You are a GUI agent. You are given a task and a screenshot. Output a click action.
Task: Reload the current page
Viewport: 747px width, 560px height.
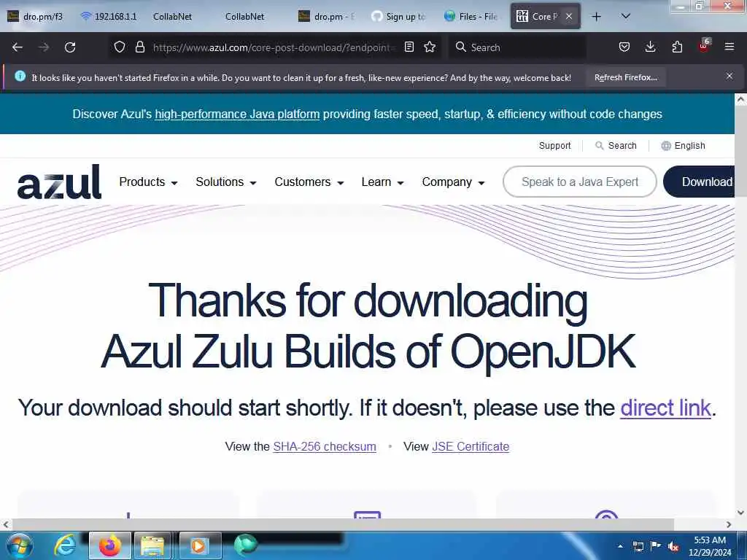point(70,47)
